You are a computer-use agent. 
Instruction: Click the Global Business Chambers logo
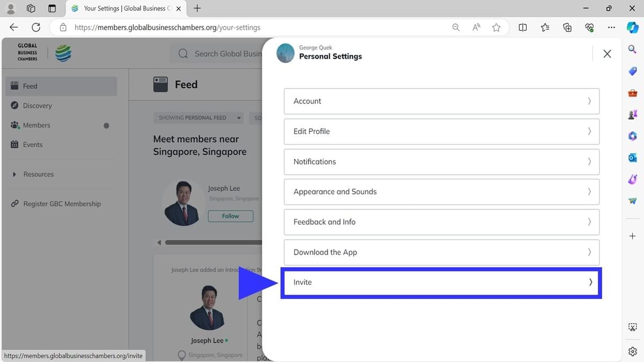pyautogui.click(x=45, y=53)
